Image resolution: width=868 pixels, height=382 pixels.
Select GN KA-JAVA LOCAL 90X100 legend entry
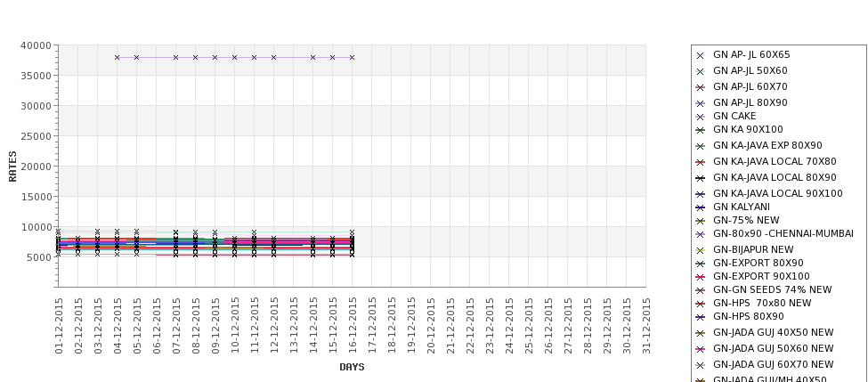point(778,194)
